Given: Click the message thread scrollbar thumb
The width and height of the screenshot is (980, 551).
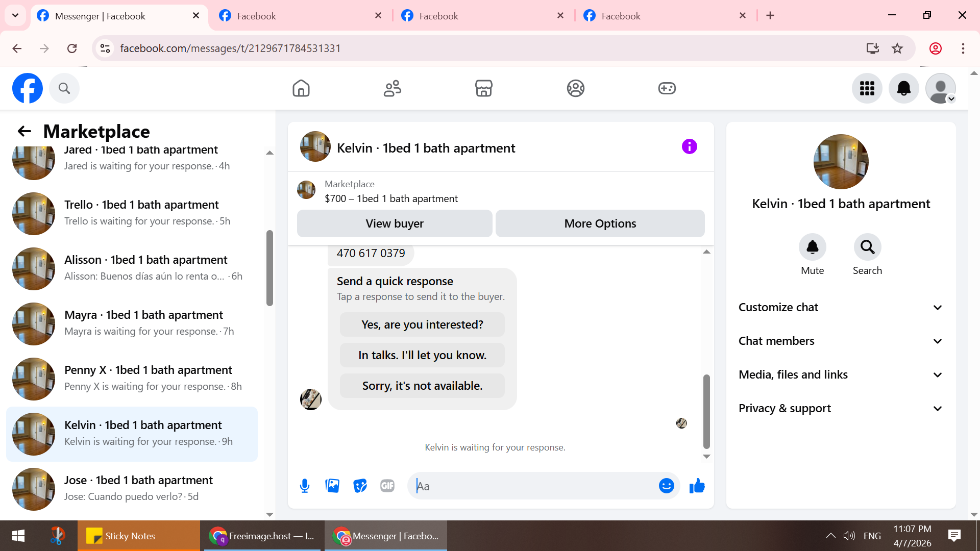Looking at the screenshot, I should 706,412.
